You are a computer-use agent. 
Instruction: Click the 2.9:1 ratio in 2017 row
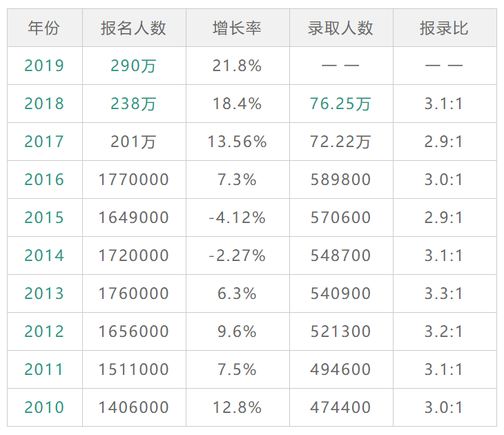(444, 142)
